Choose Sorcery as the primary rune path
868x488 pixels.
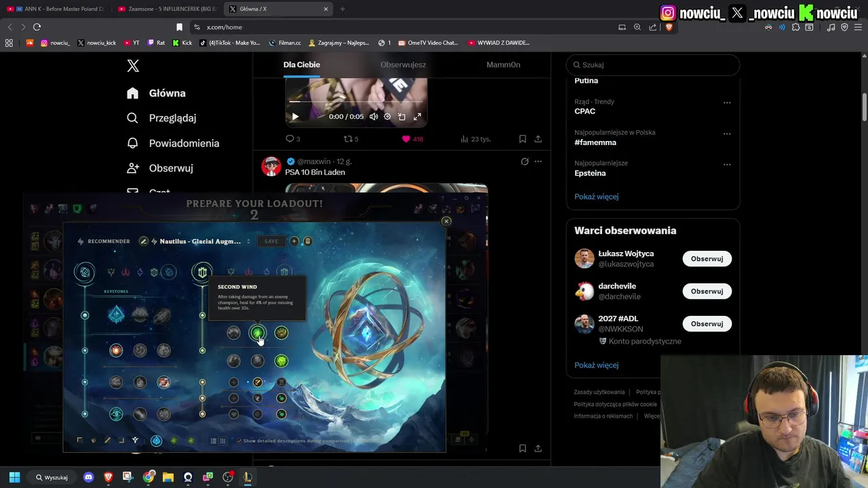click(140, 272)
